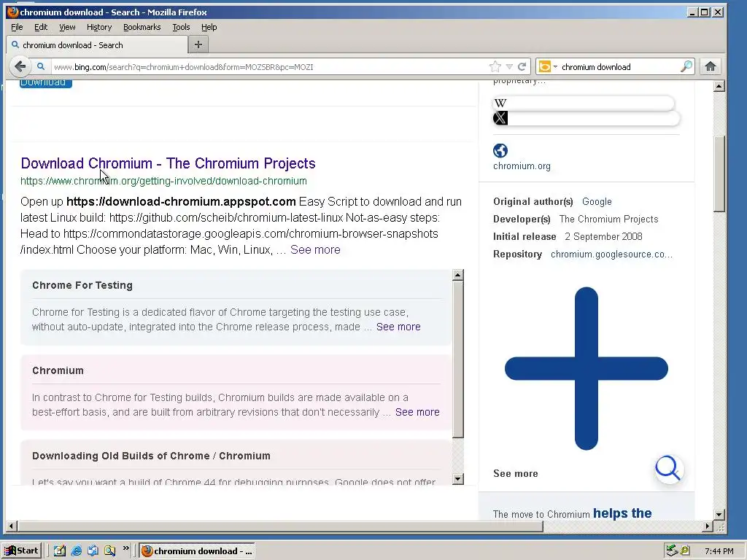
Task: Click the Wikipedia W icon in sidebar
Action: point(500,104)
